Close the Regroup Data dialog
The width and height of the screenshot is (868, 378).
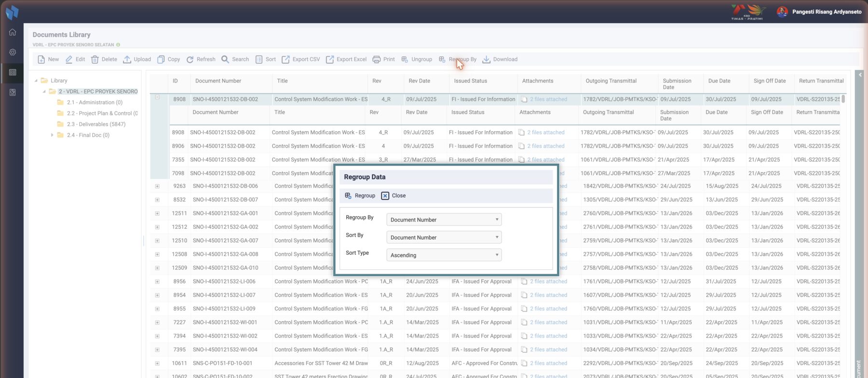393,196
